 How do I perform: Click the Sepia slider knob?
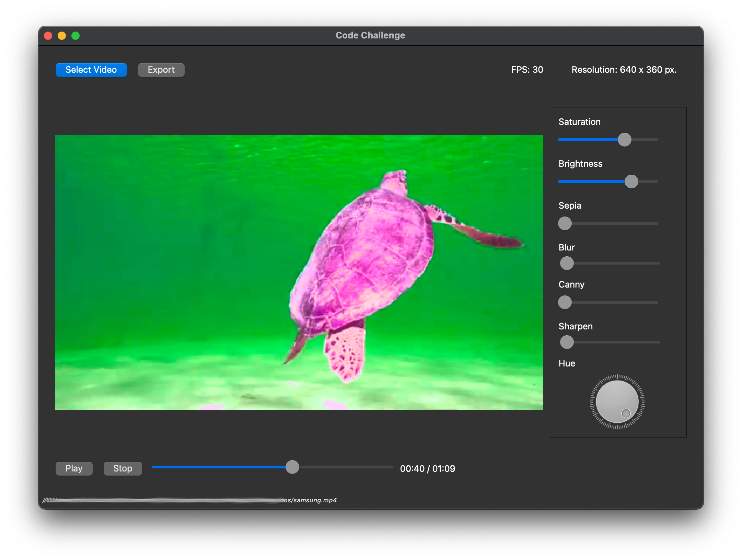(x=565, y=223)
